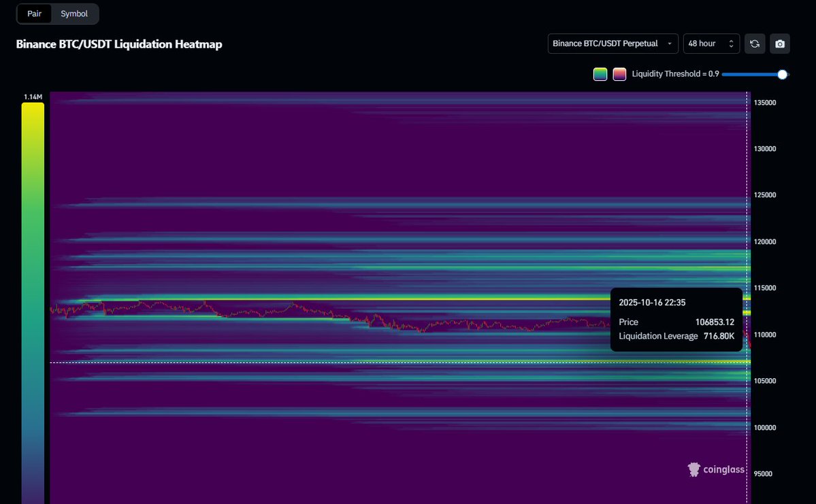
Task: Open the 48 hour timeframe selector
Action: (711, 44)
